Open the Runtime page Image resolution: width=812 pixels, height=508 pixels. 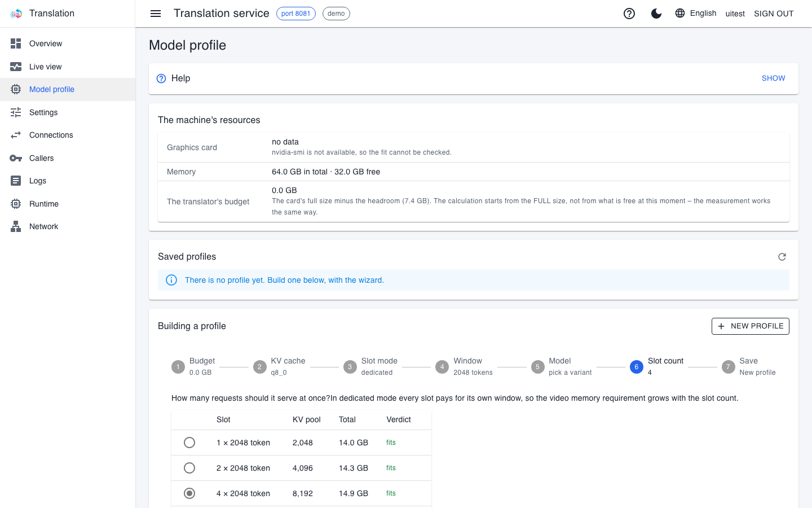(68, 204)
